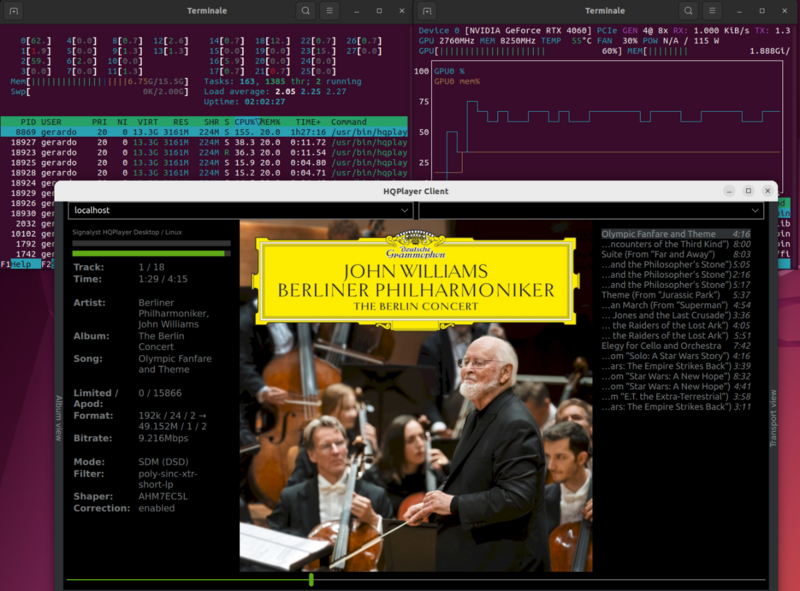Open the Album View side panel
The image size is (800, 591).
pyautogui.click(x=60, y=415)
